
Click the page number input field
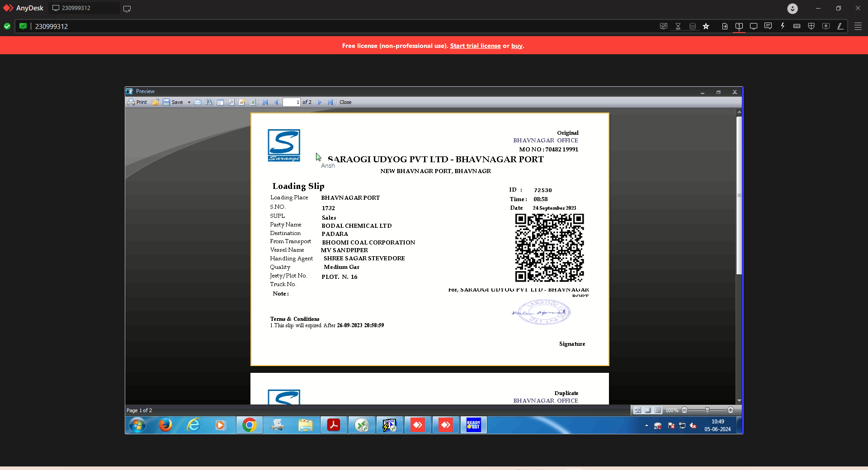tap(291, 102)
